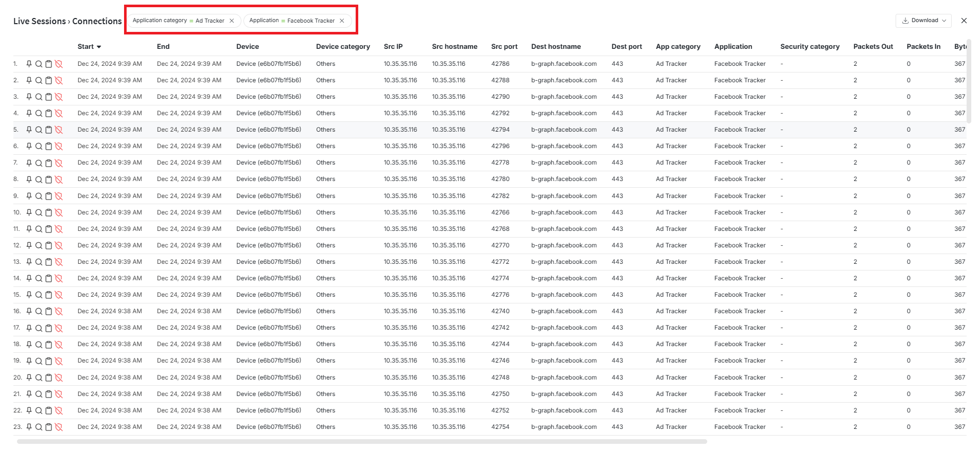The image size is (980, 450).
Task: Click the Live Sessions breadcrumb
Action: point(40,21)
